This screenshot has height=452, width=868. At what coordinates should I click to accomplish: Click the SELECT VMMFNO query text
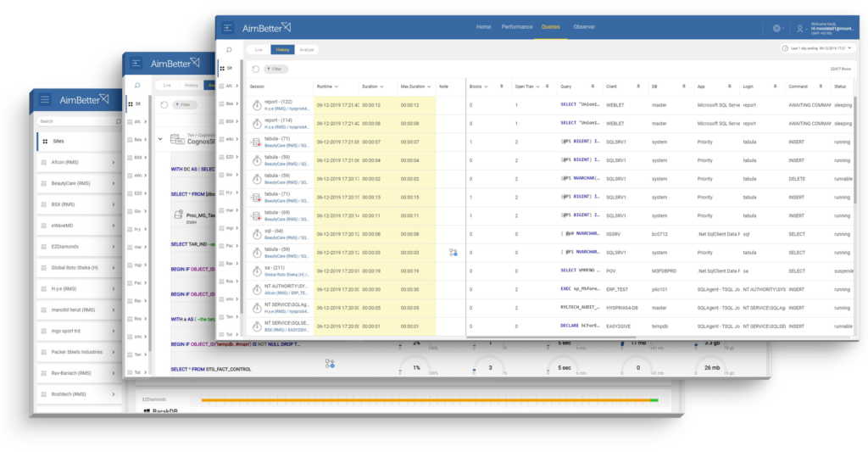[580, 271]
